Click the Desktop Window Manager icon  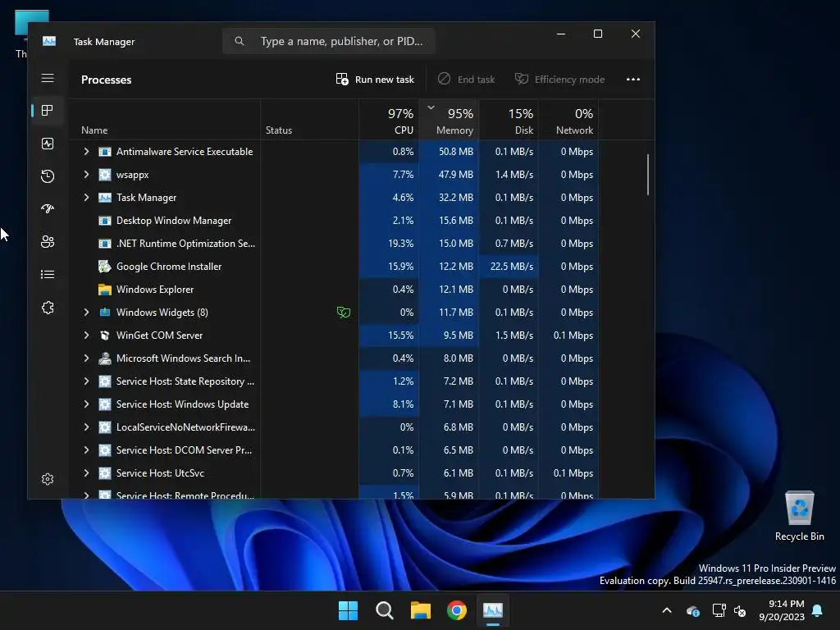pyautogui.click(x=105, y=221)
